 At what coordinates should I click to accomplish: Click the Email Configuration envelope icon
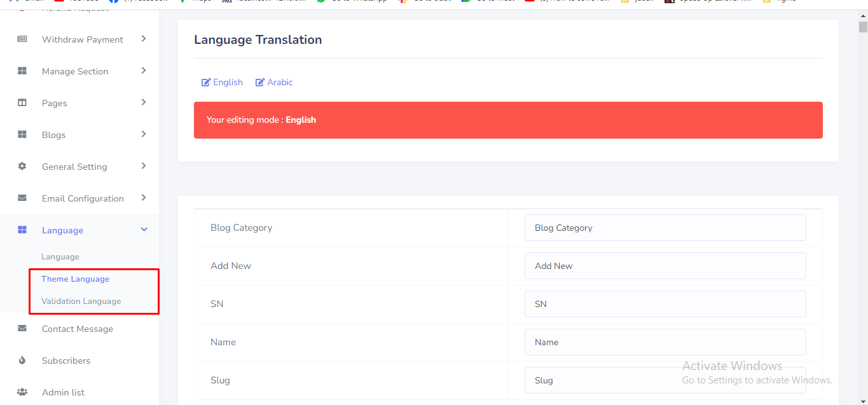(22, 198)
